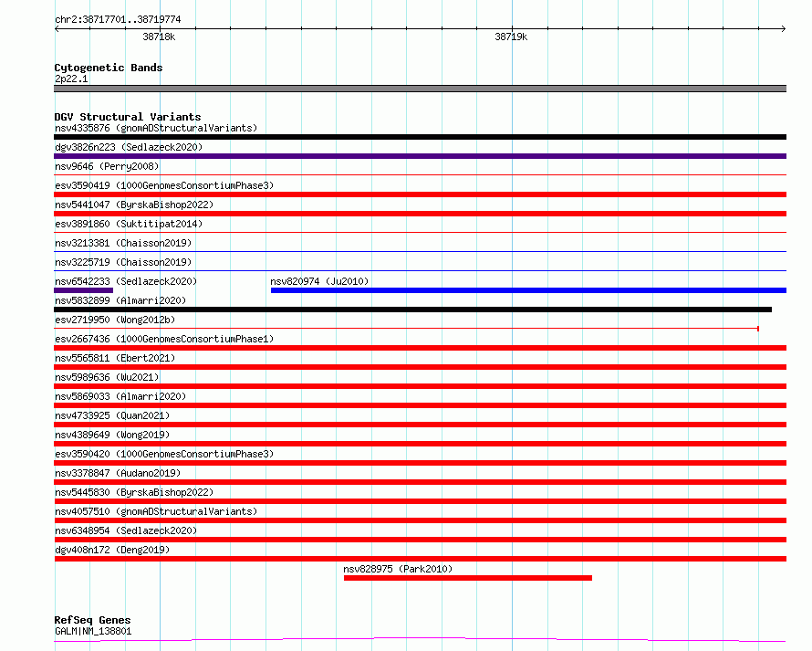Open esv3590419 1000GenomesConsortiumPhase3 label
Viewport: 812px width, 651px height.
(x=164, y=185)
